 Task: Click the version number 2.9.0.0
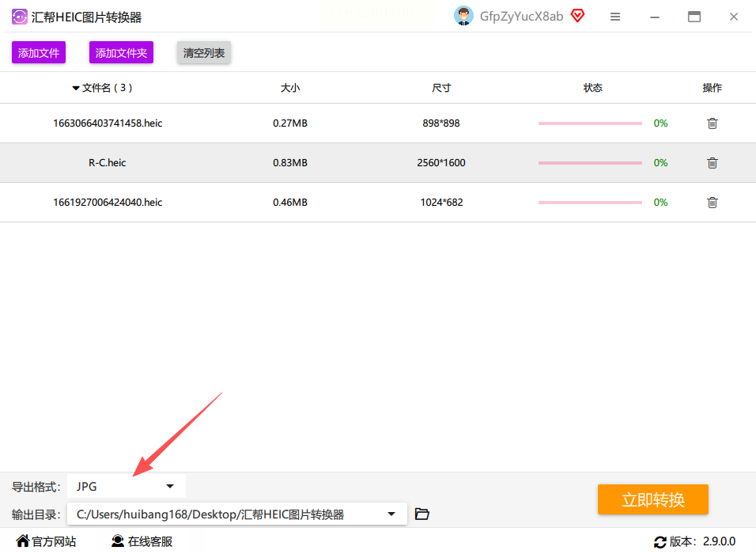click(x=719, y=541)
